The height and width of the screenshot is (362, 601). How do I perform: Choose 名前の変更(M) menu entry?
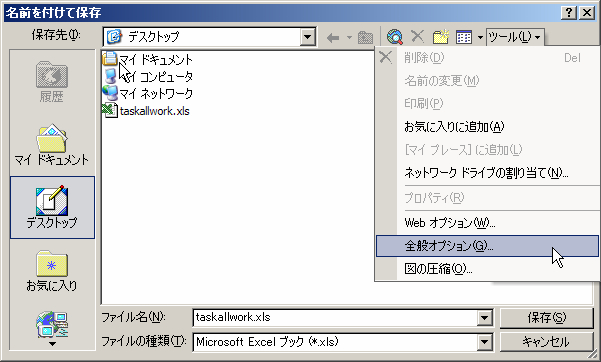(487, 81)
